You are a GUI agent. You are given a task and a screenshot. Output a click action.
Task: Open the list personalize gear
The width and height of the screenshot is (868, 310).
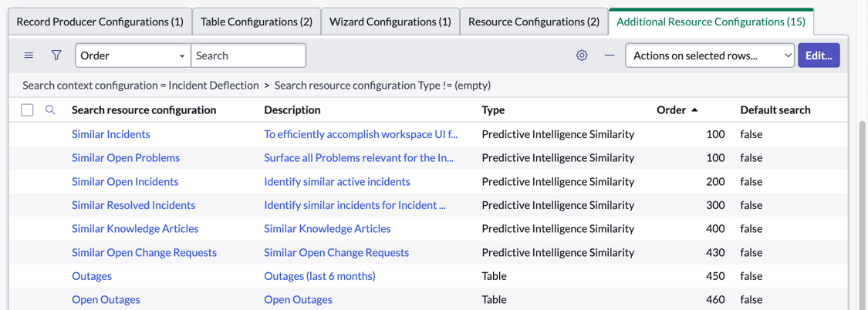click(582, 56)
